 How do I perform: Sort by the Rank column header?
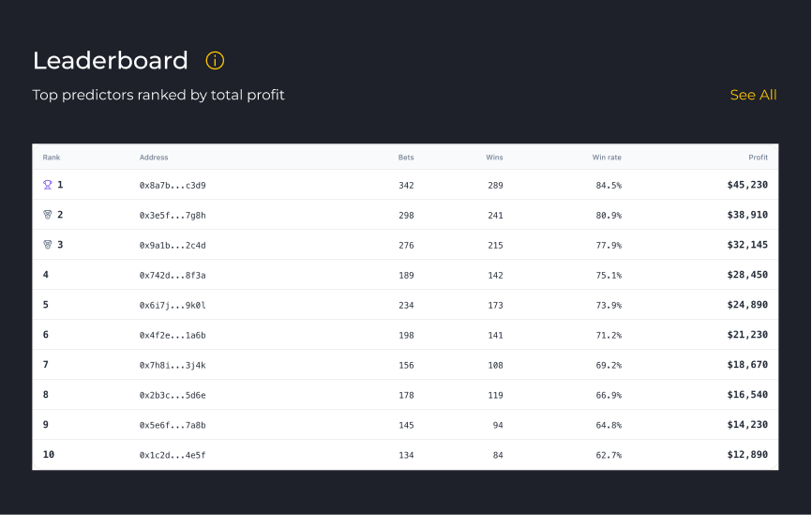tap(52, 158)
